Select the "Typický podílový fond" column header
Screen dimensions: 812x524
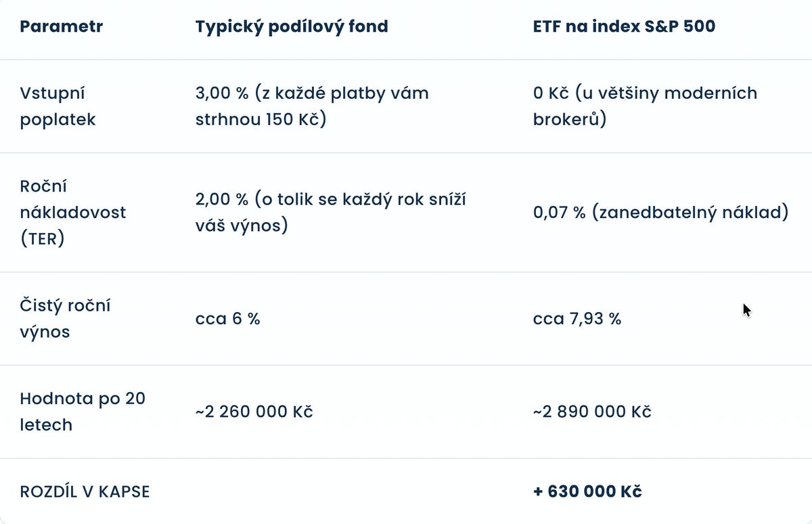click(292, 27)
